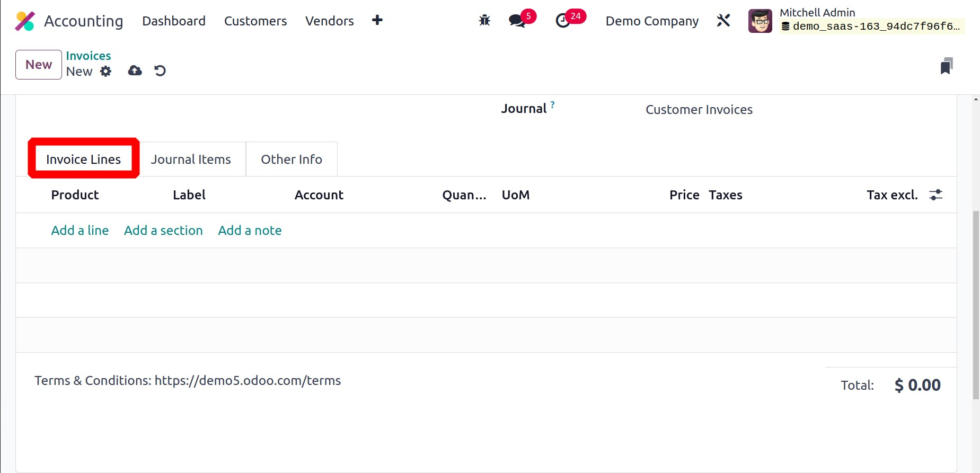Image resolution: width=980 pixels, height=473 pixels.
Task: Open the chat messages icon
Action: (x=517, y=21)
